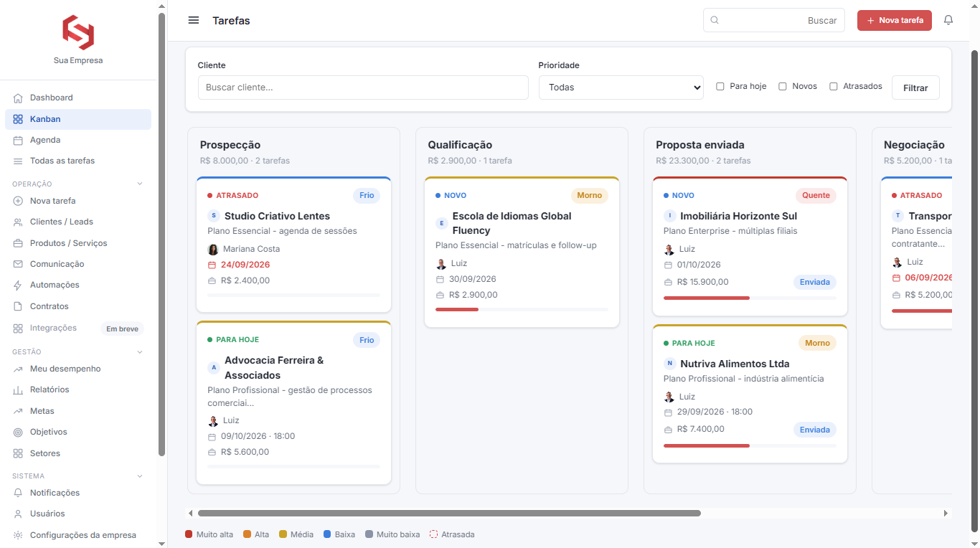Toggle the hamburger menu icon
Screen dimensions: 980x548
click(x=194, y=20)
